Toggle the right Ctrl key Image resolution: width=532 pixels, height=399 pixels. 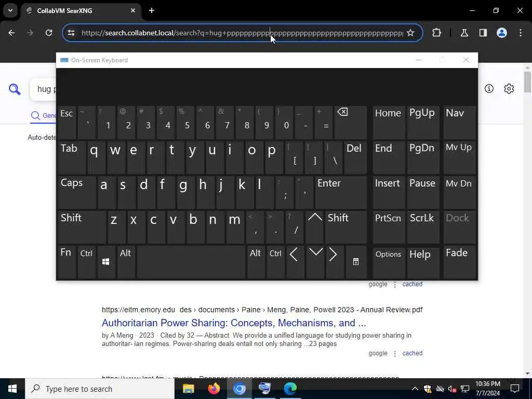[x=275, y=262]
